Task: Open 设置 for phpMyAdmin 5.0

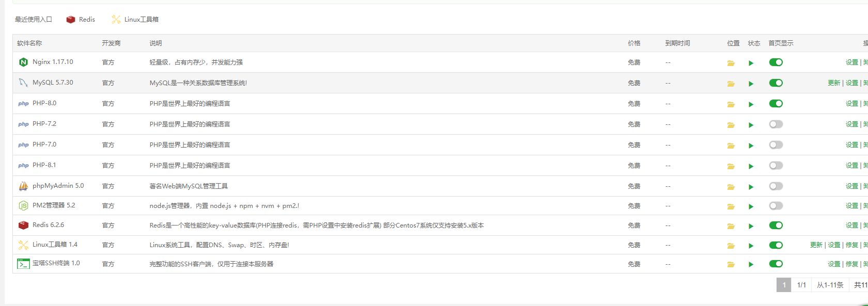Action: pyautogui.click(x=852, y=186)
